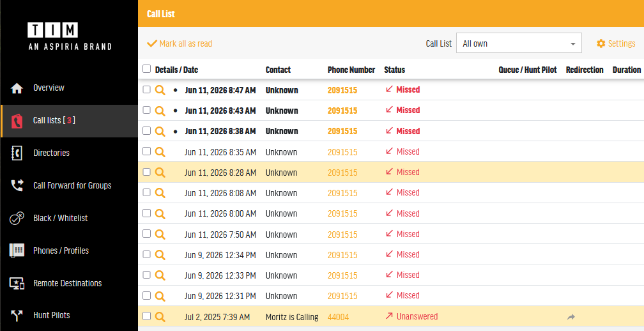Open the Black / Whitelist menu item
Viewport: 644px width, 331px height.
pos(69,218)
